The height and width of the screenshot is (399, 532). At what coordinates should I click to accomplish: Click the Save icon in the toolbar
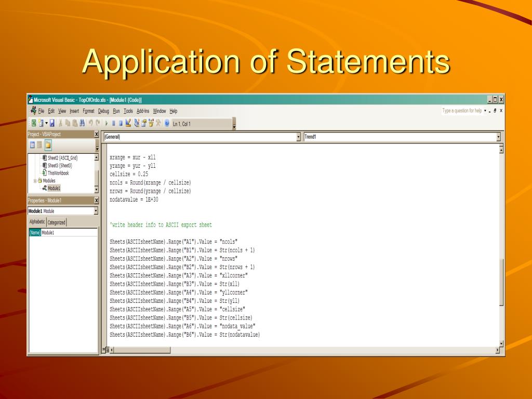(52, 123)
